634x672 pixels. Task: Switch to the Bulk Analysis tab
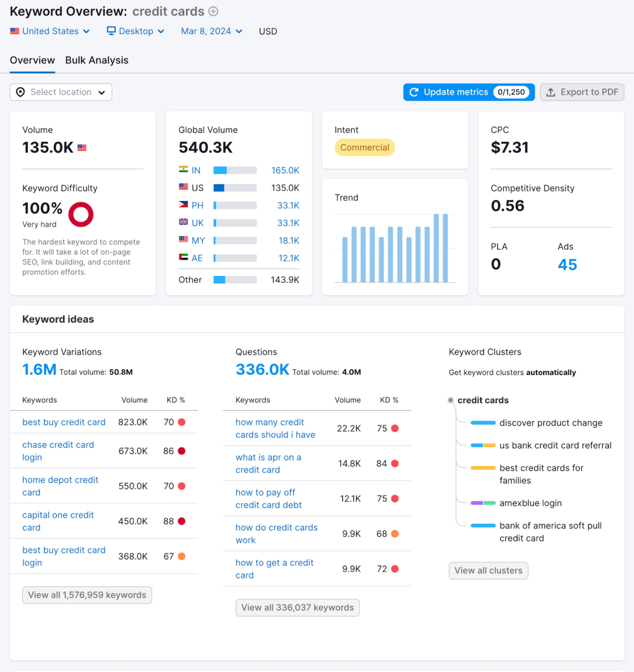pos(97,60)
